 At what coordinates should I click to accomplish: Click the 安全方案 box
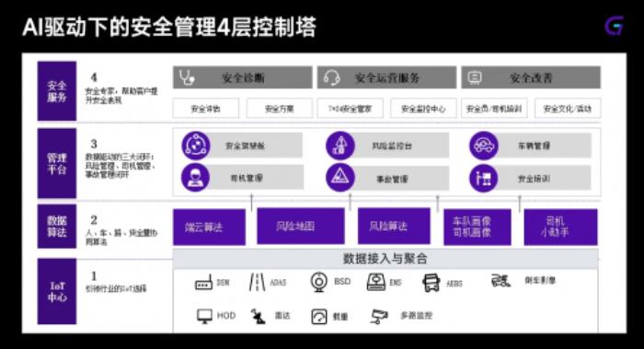click(280, 109)
